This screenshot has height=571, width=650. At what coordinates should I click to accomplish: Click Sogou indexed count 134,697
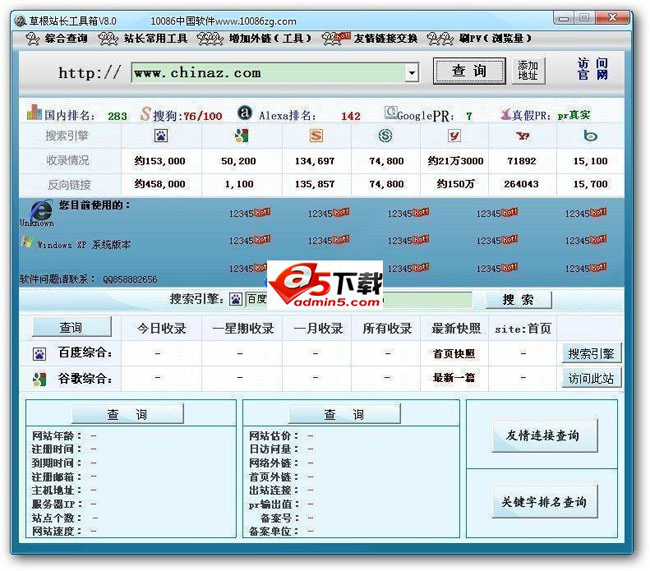tap(314, 161)
